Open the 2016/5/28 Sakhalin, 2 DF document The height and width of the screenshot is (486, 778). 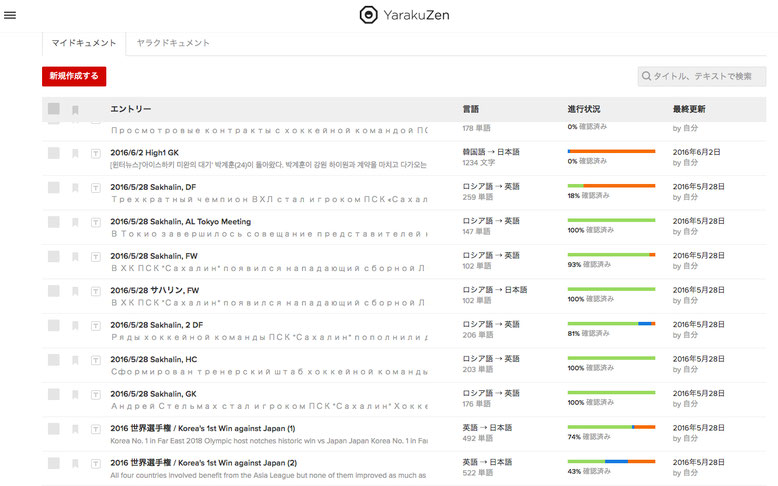(156, 325)
